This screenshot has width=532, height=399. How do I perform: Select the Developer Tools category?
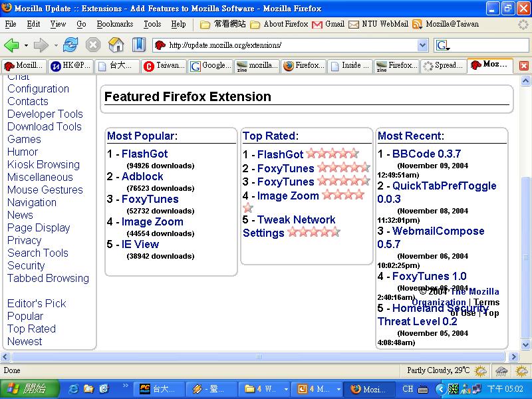pos(45,114)
